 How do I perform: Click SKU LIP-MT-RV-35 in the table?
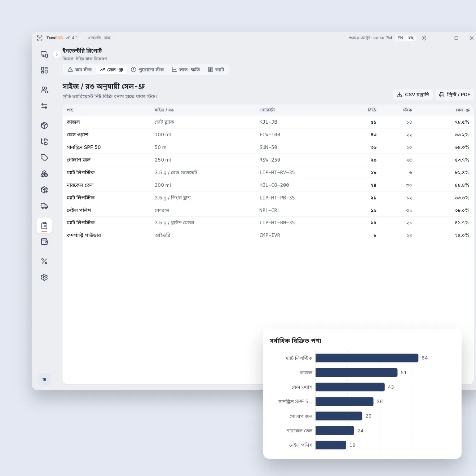click(x=277, y=173)
